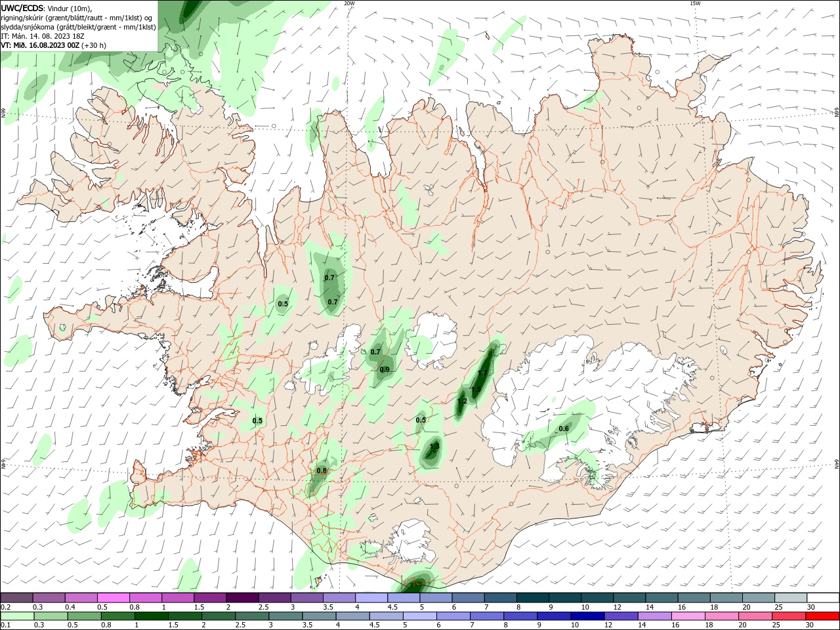Select the 0.9 precipitation value on the map
The width and height of the screenshot is (840, 630).
385,369
